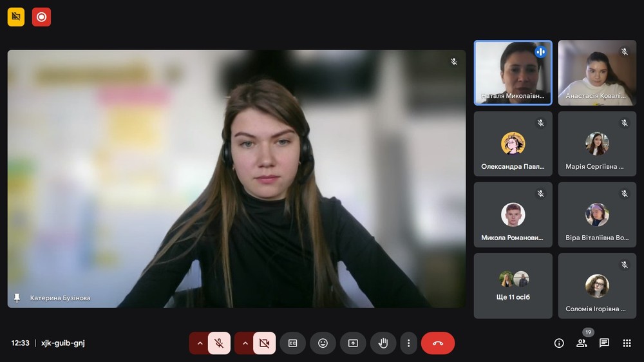Expand video settings chevron beside camera
Viewport: 644px width, 362px height.
pos(245,343)
